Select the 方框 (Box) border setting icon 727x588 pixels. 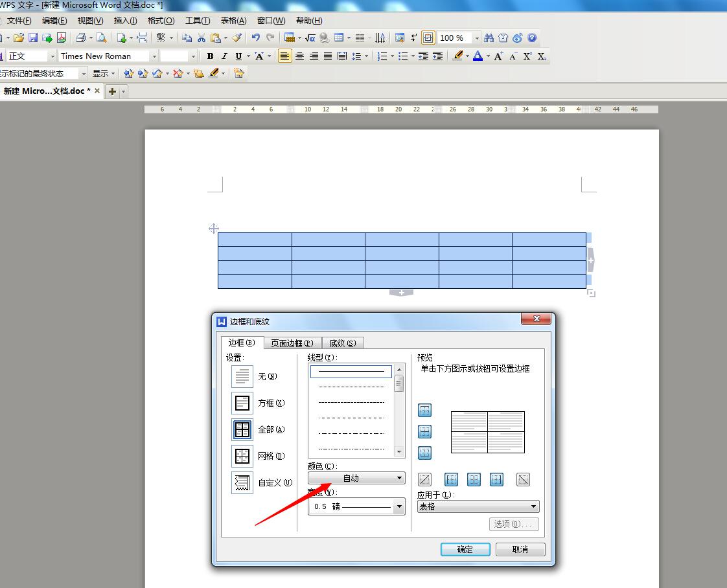tap(242, 403)
